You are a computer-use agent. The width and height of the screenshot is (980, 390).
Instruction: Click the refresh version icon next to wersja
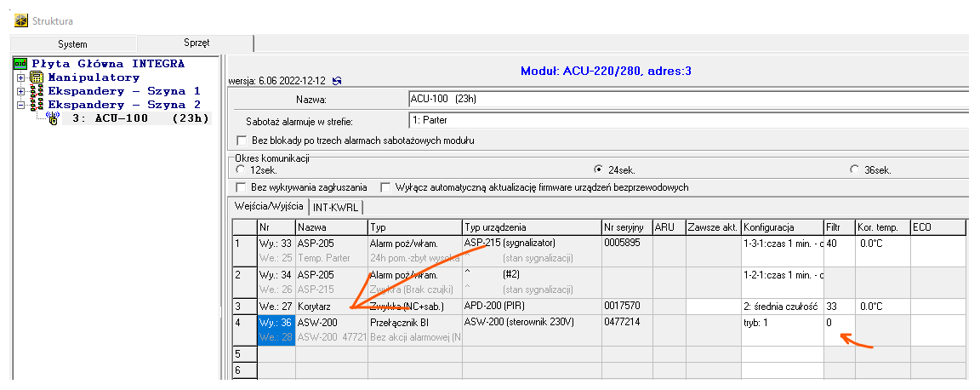338,81
